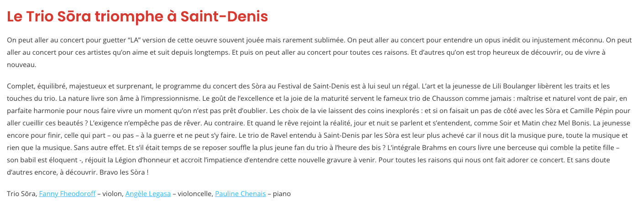Open the Angèle Legasa link
The height and width of the screenshot is (207, 644).
click(x=148, y=194)
